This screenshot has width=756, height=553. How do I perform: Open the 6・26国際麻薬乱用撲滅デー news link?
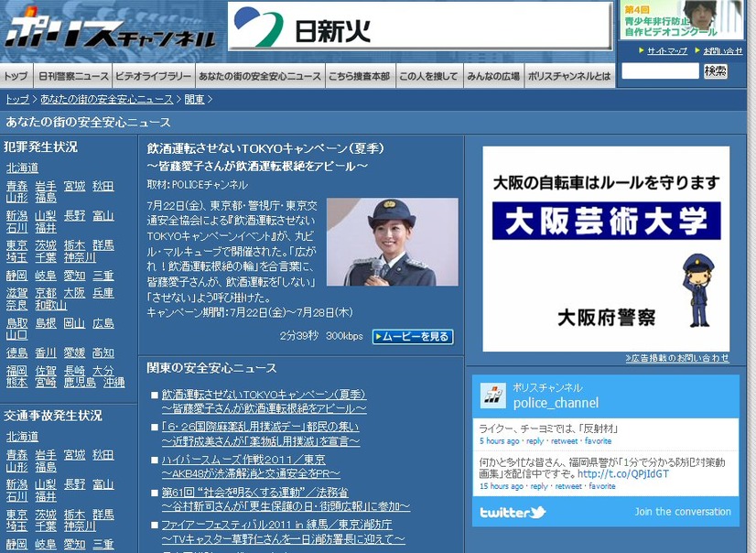click(260, 434)
